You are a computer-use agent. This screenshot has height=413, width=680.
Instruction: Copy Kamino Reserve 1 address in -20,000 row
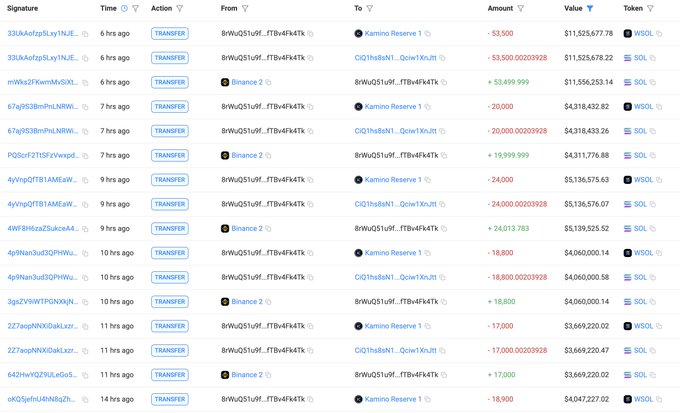(428, 107)
